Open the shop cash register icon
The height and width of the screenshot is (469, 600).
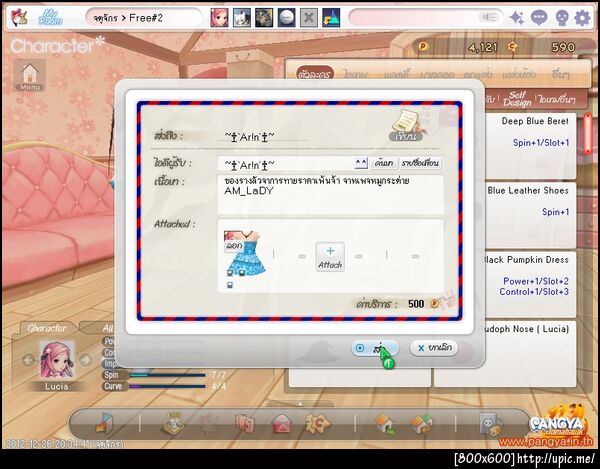tap(173, 423)
